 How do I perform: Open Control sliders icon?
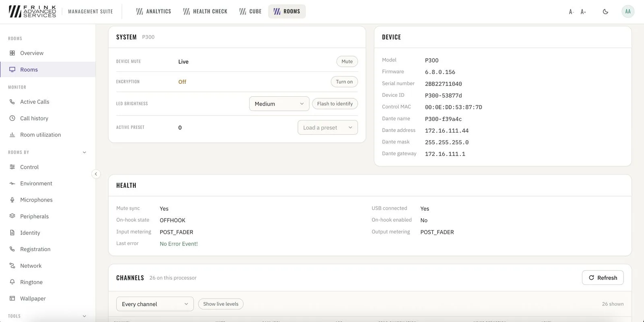point(12,167)
